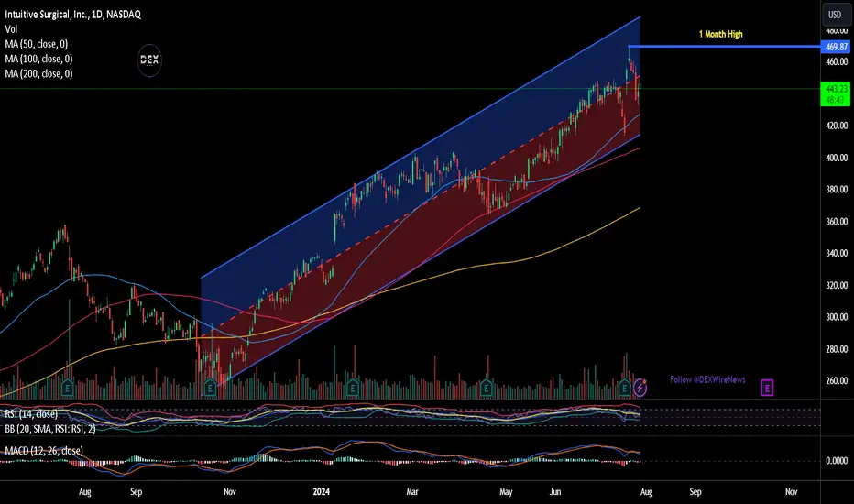Open the April 2024 earnings E marker

pyautogui.click(x=487, y=388)
